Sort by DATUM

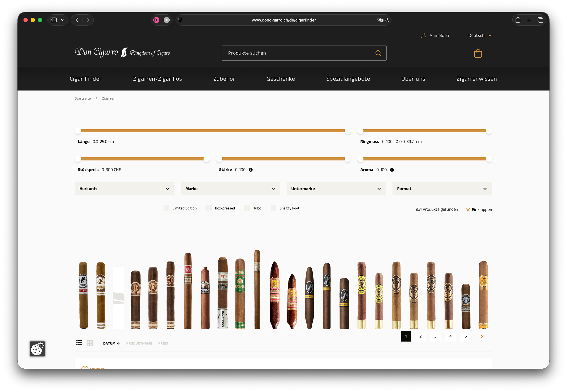click(111, 343)
